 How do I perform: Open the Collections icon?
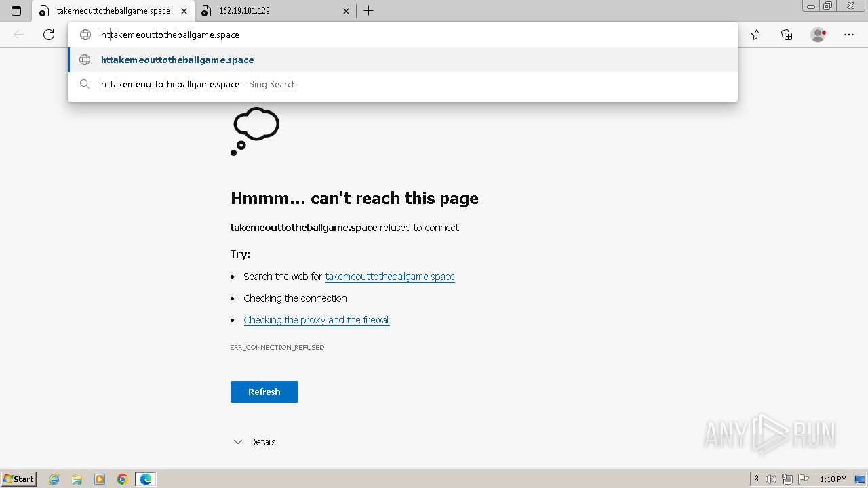click(787, 35)
